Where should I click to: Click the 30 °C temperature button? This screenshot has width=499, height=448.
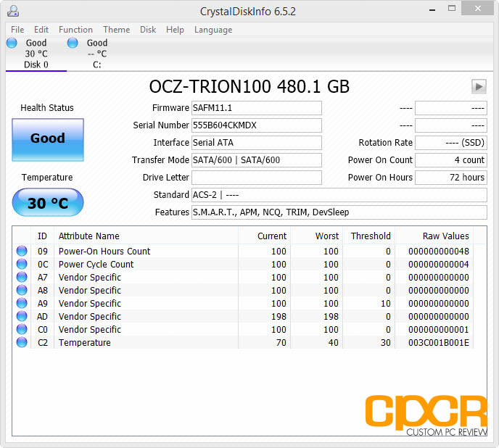48,203
